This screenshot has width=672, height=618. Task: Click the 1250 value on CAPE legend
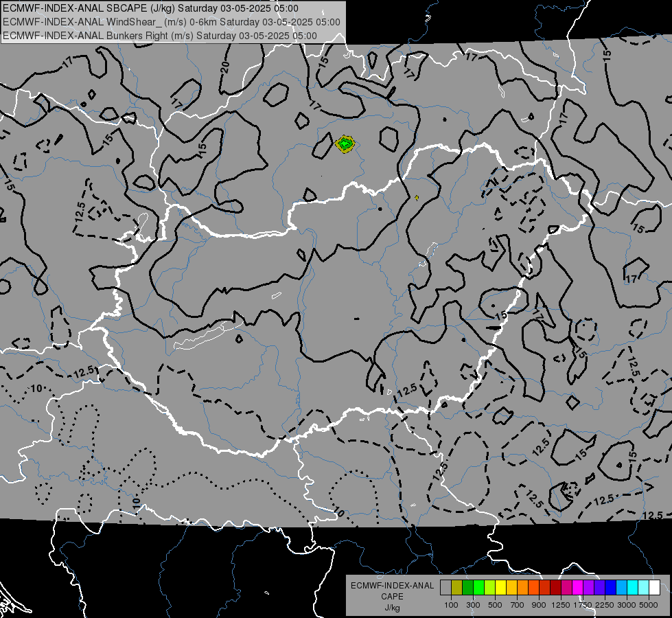(561, 605)
